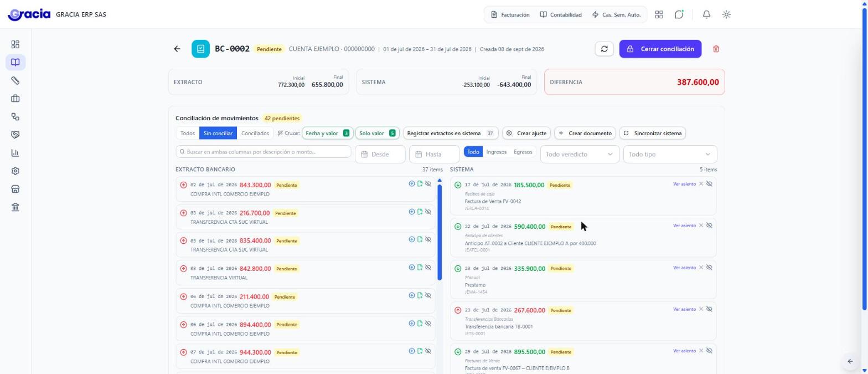Open the briefcase icon in left sidebar
The height and width of the screenshot is (374, 868).
coord(15,99)
